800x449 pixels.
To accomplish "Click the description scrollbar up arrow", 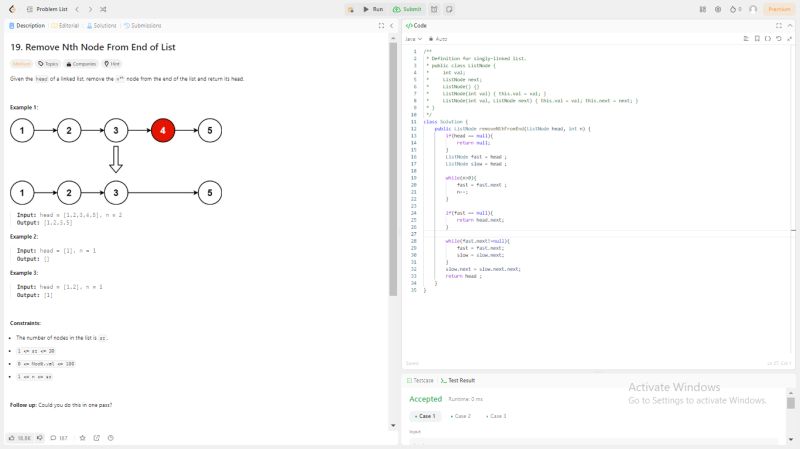I will tap(393, 38).
